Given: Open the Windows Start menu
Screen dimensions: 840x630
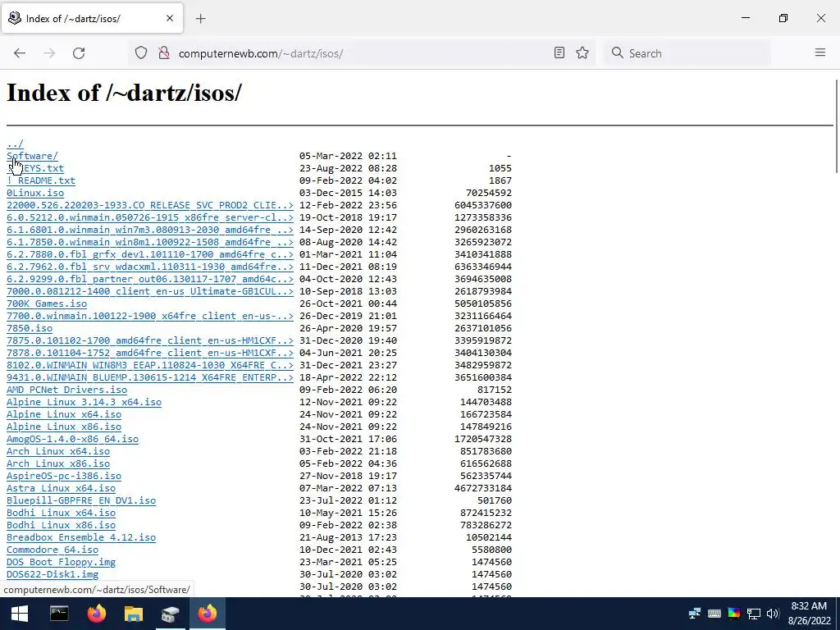Looking at the screenshot, I should [x=20, y=614].
